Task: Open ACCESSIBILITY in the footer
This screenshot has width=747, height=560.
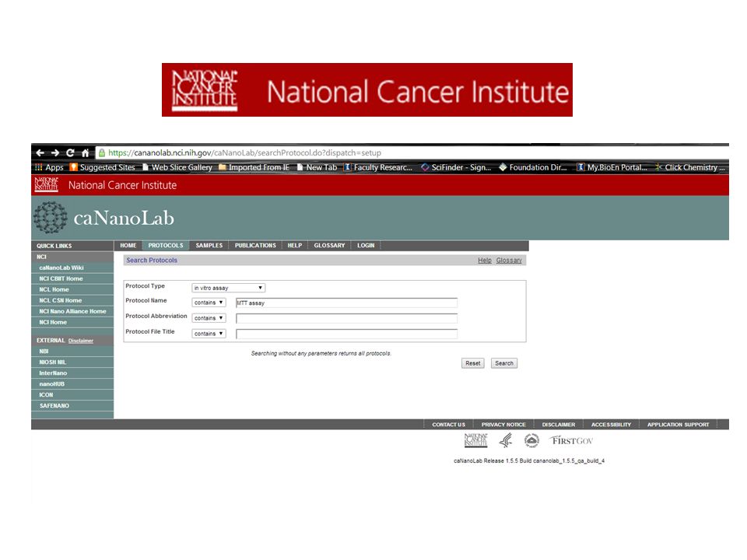Action: coord(612,425)
